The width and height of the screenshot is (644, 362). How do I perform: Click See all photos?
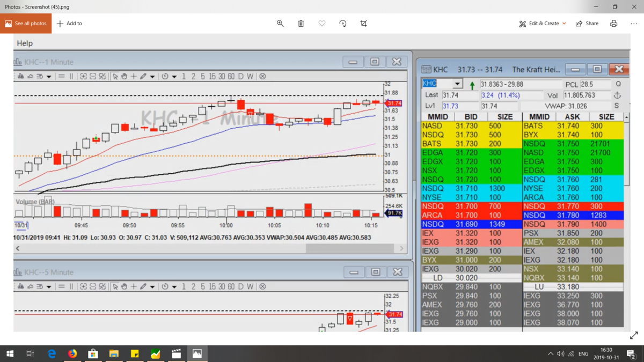click(x=26, y=24)
